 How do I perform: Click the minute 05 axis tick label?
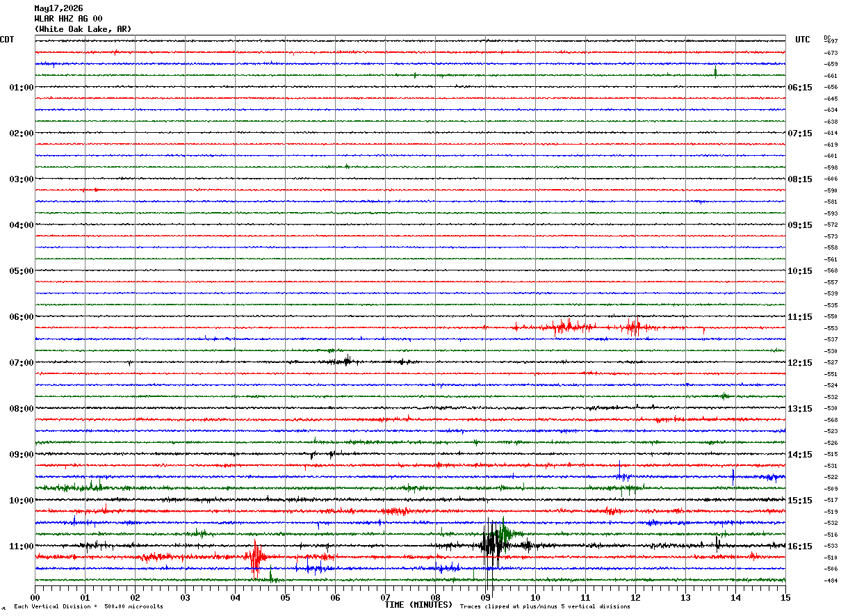(285, 597)
